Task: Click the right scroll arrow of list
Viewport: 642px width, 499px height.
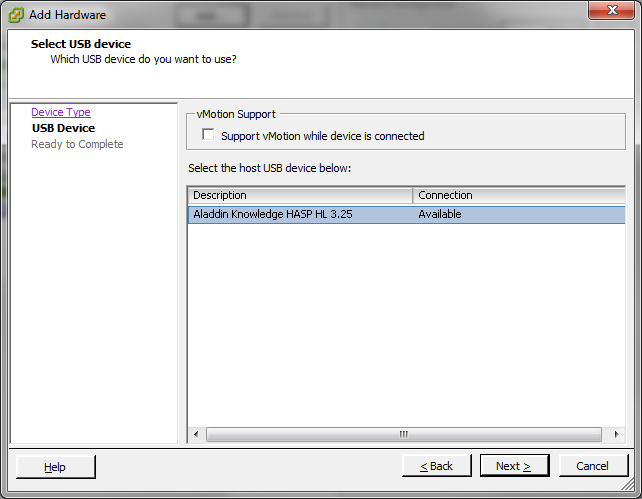Action: [617, 434]
